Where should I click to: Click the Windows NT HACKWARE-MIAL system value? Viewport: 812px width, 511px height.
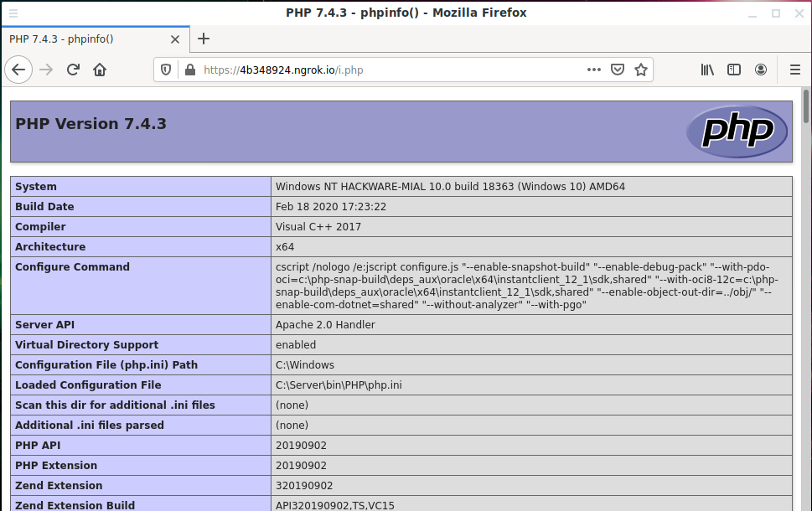point(450,186)
